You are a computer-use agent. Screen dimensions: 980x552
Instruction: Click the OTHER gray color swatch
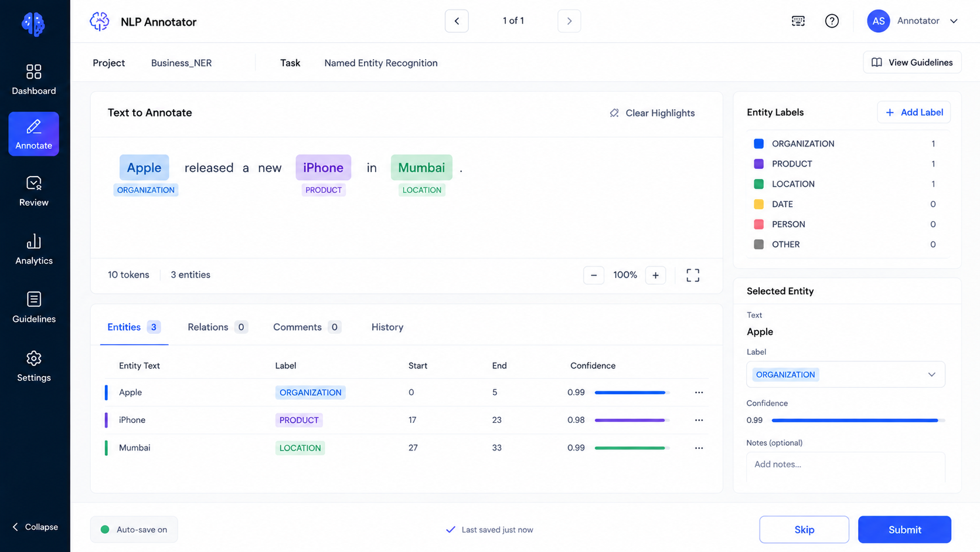[x=758, y=244]
